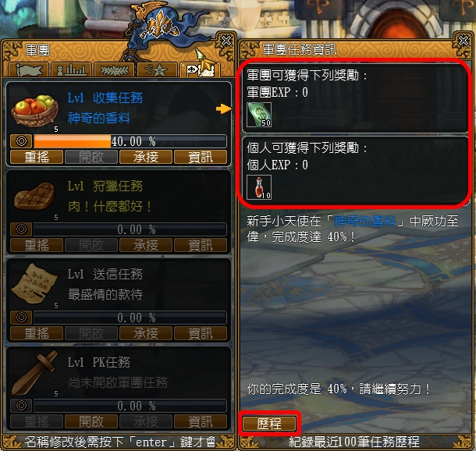Select the star tab in legion panel

tap(157, 70)
